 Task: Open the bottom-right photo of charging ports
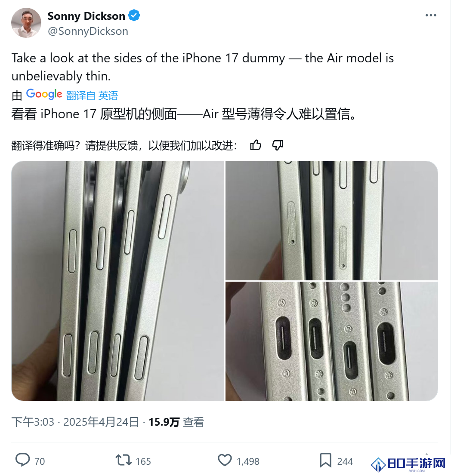point(331,341)
